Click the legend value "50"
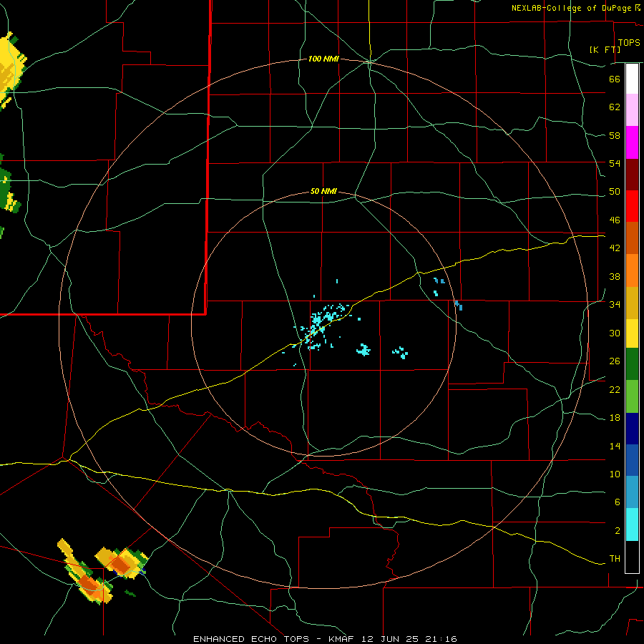This screenshot has height=644, width=644. (x=615, y=192)
